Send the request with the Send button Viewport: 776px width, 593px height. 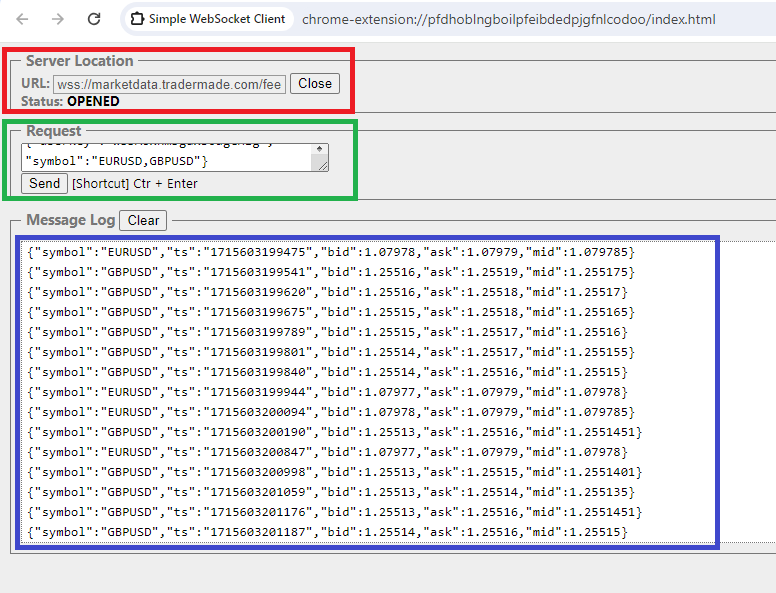point(45,184)
